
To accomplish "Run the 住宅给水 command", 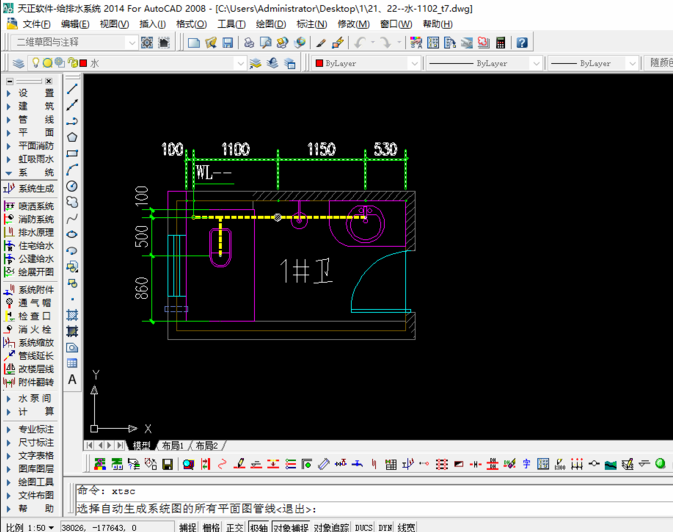I will pos(29,246).
